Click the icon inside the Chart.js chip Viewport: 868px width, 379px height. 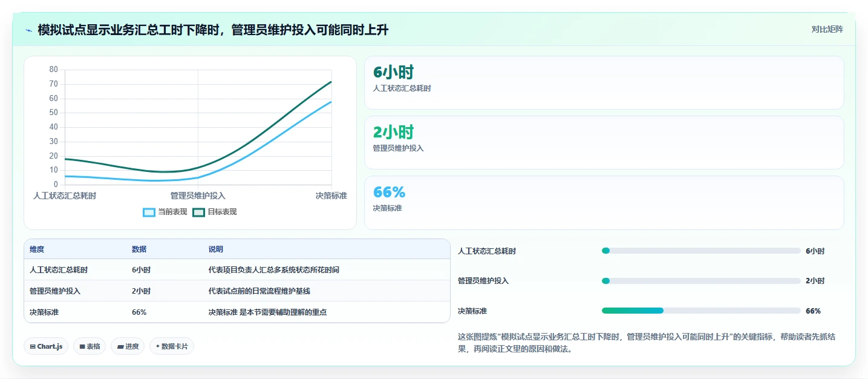point(33,347)
